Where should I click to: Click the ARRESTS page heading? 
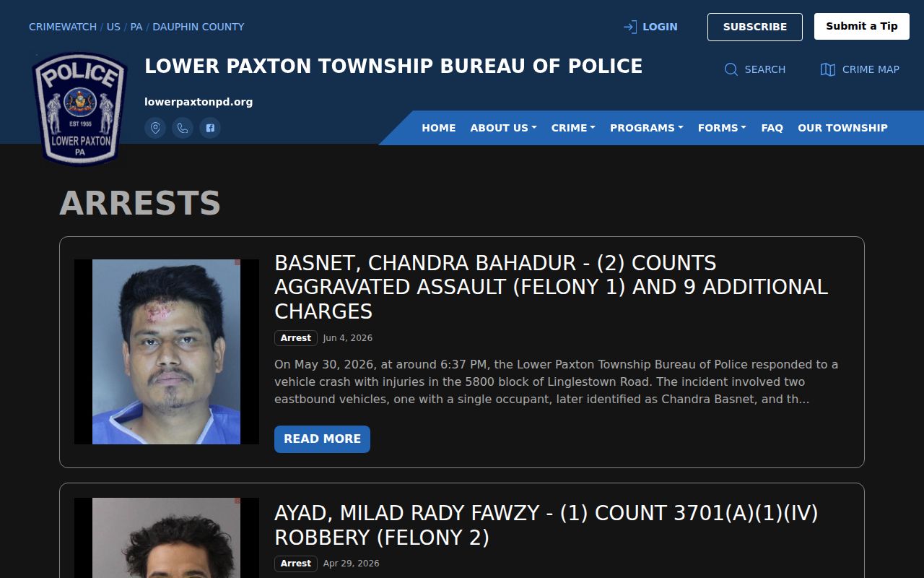point(140,203)
